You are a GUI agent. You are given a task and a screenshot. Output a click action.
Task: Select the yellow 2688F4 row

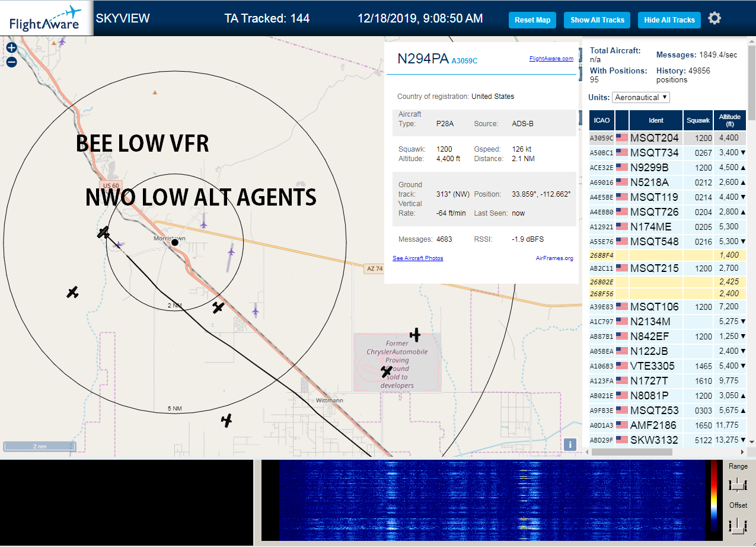pyautogui.click(x=668, y=255)
